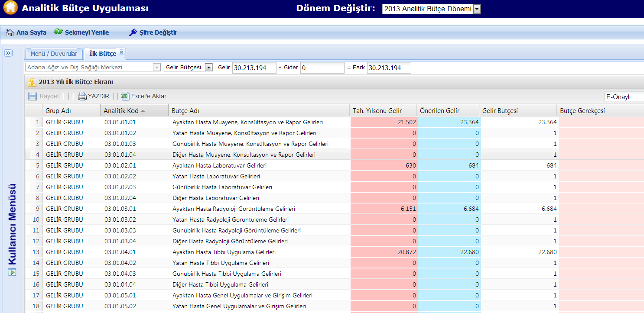
Task: Click Bütçe Gerekçesi cell of row 1
Action: pyautogui.click(x=601, y=122)
